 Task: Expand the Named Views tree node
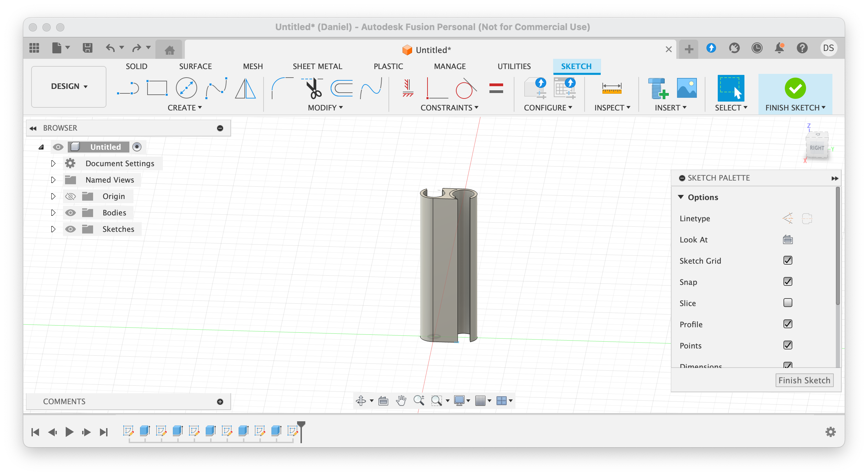click(53, 180)
